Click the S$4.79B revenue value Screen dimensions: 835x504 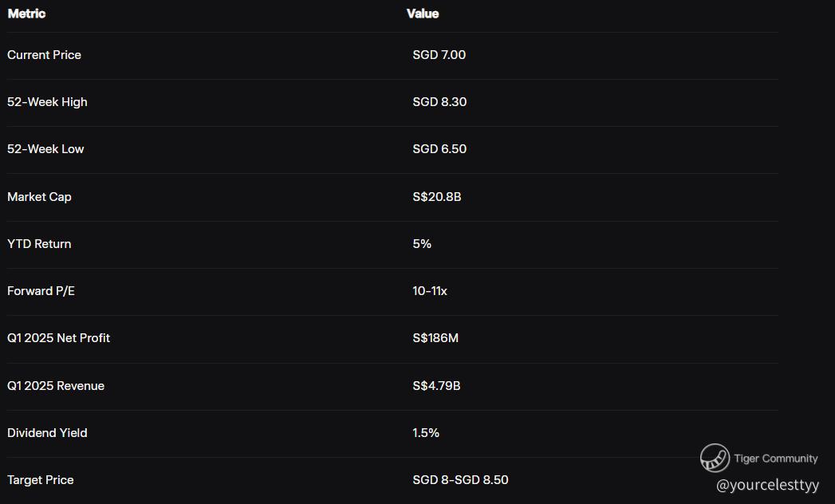pos(436,386)
